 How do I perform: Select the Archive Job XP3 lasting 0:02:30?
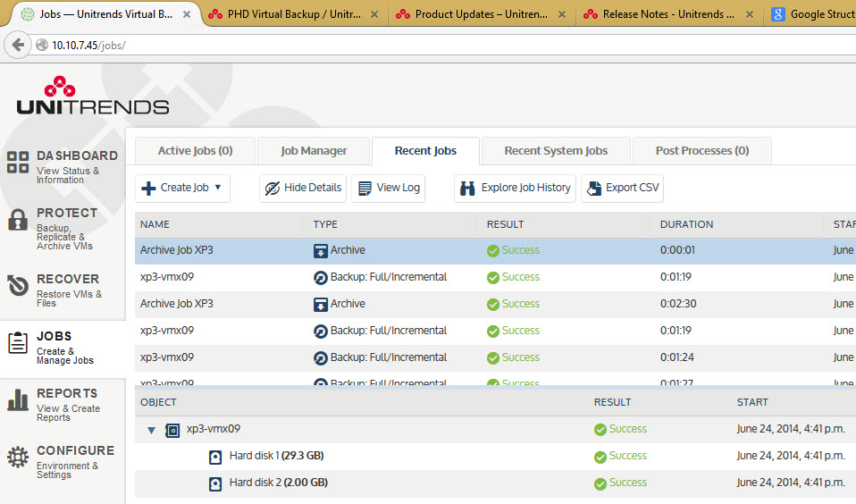coord(495,304)
